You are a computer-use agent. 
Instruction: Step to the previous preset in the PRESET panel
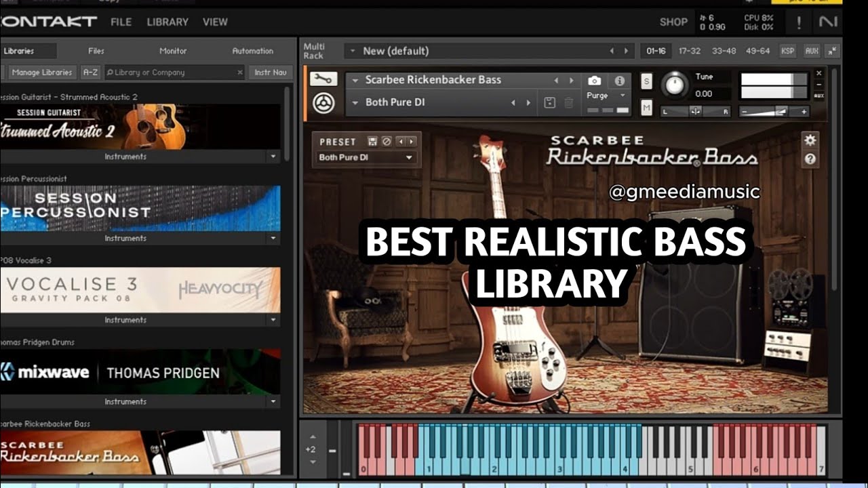tap(401, 142)
